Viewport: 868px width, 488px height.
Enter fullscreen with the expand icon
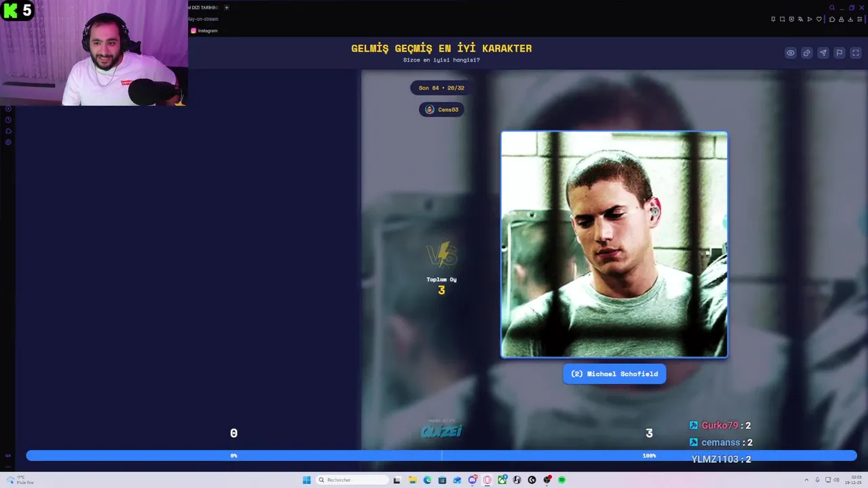(x=856, y=53)
